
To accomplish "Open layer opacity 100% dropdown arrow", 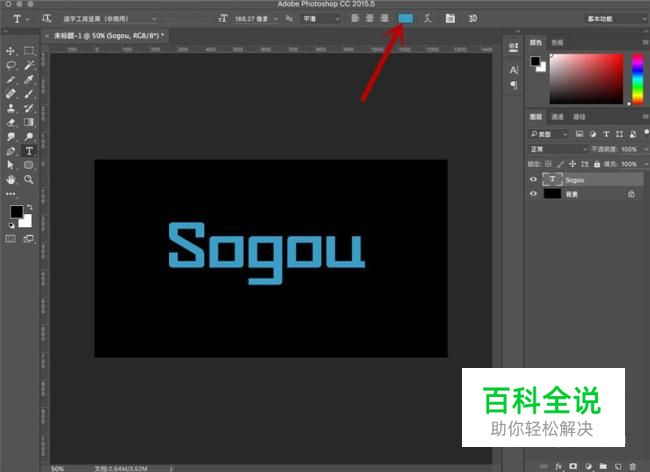I will click(646, 149).
